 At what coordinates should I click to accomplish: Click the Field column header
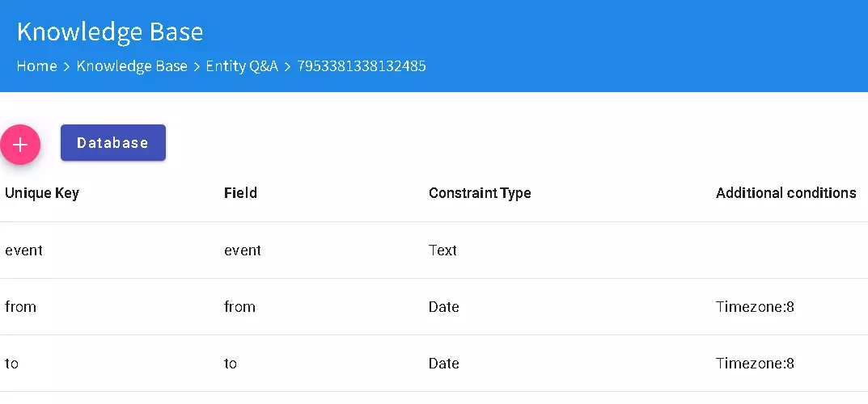(x=240, y=193)
